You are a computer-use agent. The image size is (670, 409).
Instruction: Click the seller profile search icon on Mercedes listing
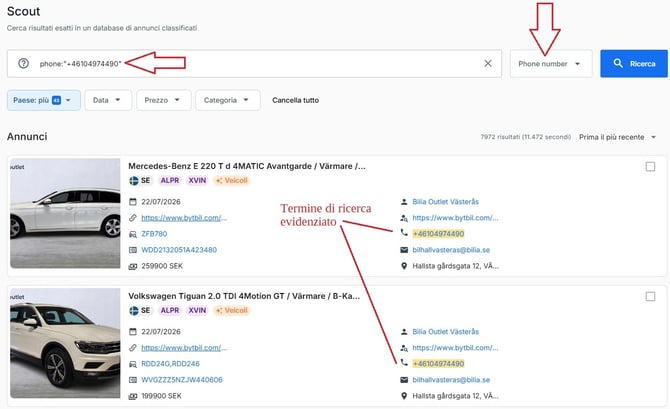(404, 218)
